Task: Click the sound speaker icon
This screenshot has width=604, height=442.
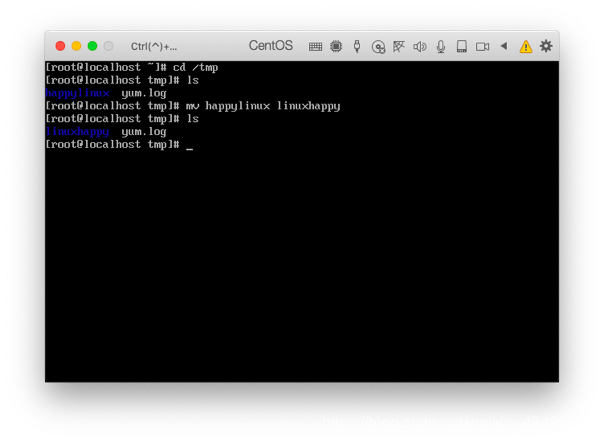Action: coord(420,47)
